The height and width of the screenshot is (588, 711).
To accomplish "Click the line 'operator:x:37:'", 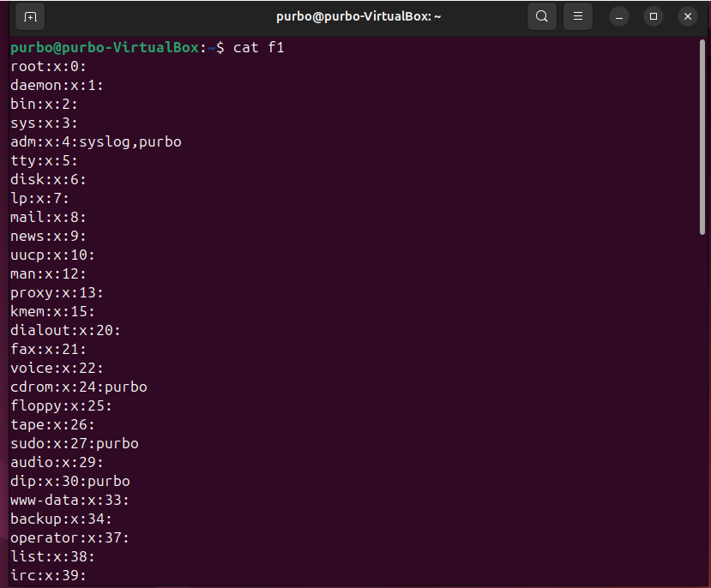I will coord(69,537).
